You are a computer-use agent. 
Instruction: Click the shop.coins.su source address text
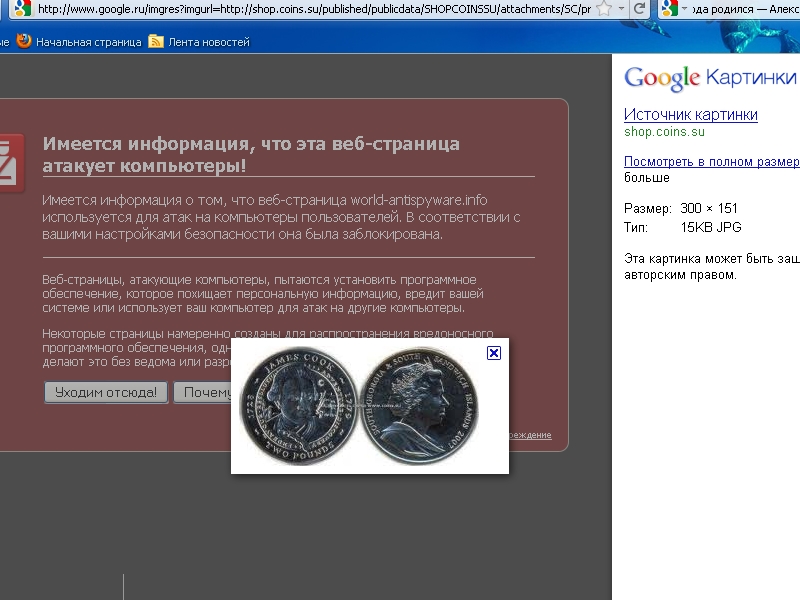point(664,132)
